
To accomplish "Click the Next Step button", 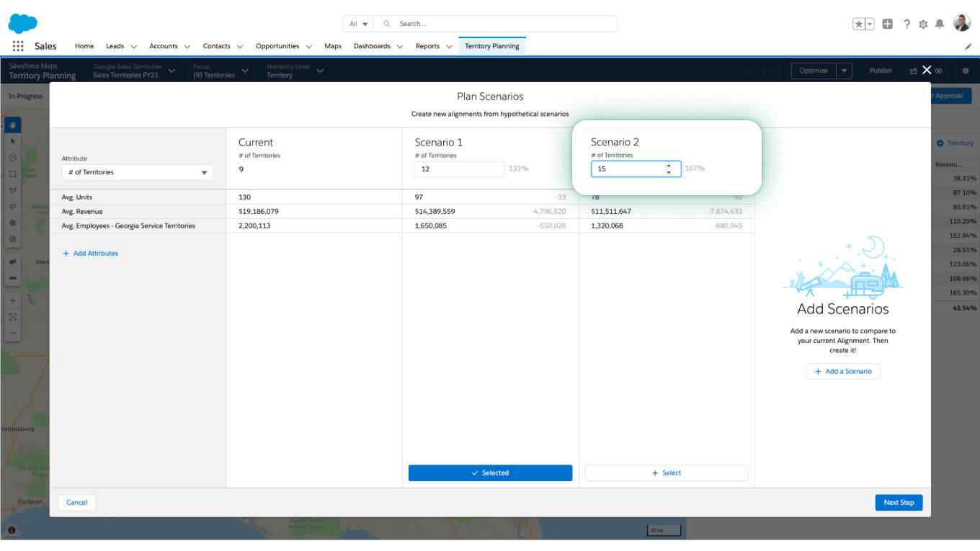I will (x=899, y=502).
